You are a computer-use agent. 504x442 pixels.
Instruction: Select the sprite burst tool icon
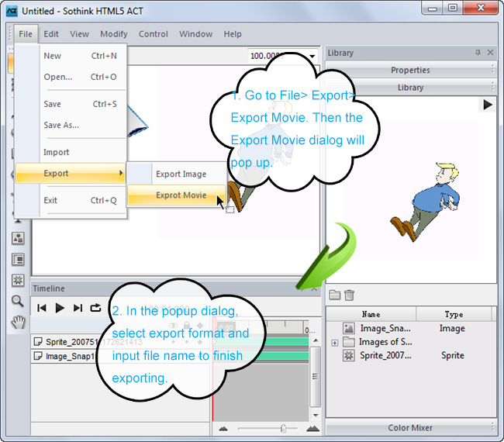(18, 280)
